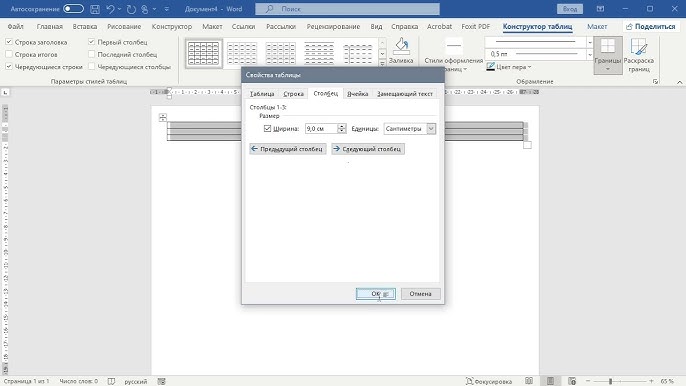The height and width of the screenshot is (386, 686).
Task: Increase the column width spinner
Action: click(x=342, y=126)
